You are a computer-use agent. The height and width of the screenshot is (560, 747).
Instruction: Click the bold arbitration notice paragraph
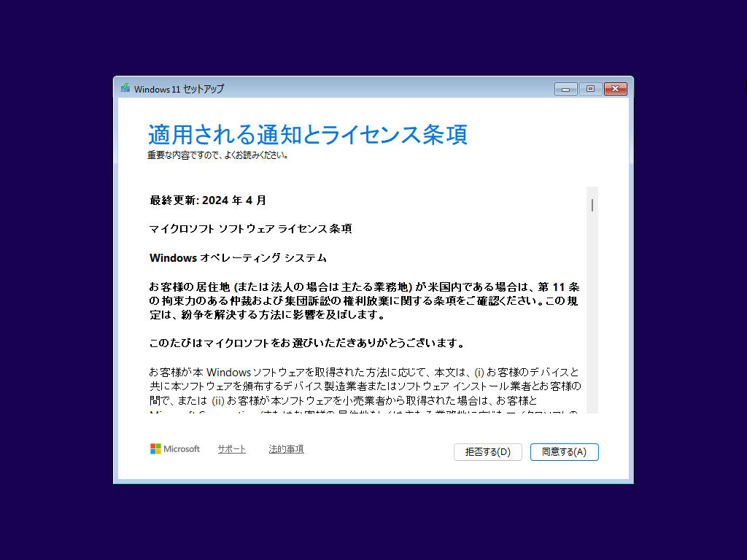[365, 301]
